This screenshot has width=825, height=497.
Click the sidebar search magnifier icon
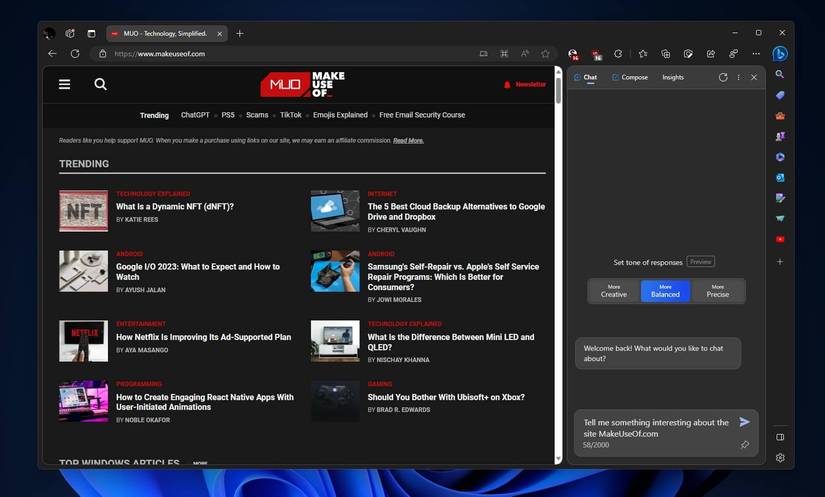click(x=780, y=75)
